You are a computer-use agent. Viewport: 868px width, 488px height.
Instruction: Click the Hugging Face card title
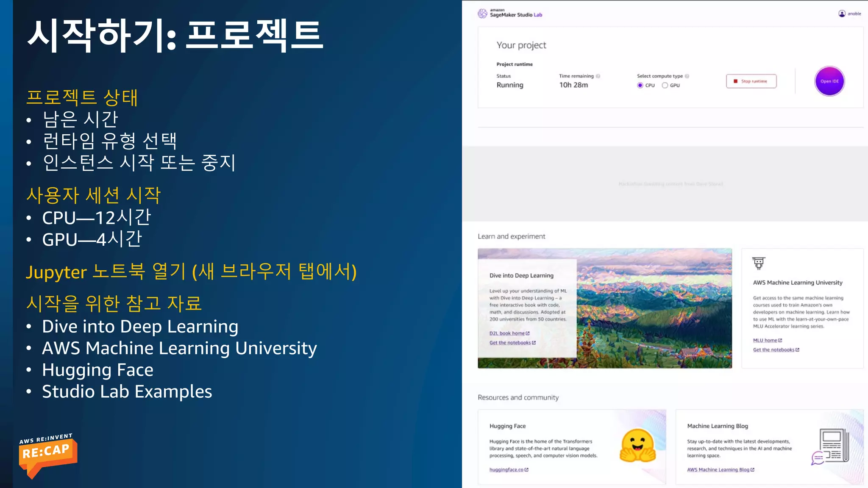507,426
